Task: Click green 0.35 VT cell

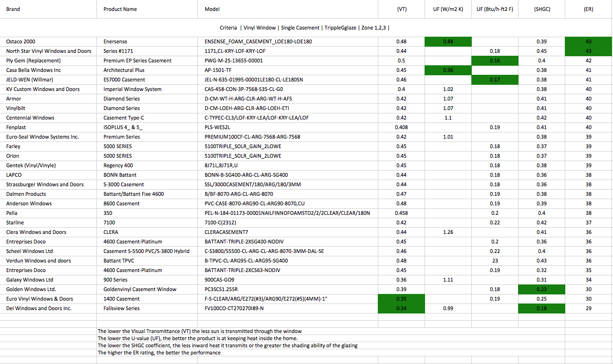Action: tap(401, 299)
